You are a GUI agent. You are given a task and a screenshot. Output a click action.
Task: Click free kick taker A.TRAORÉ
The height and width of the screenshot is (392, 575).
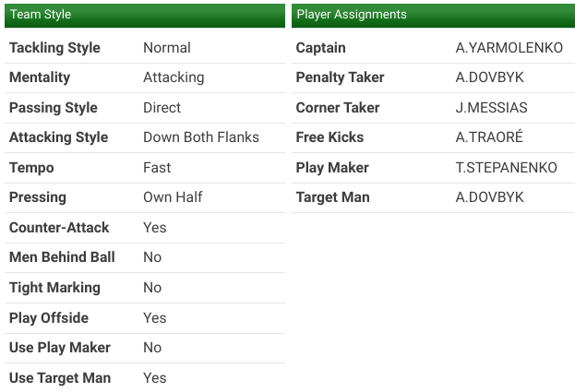pos(489,137)
